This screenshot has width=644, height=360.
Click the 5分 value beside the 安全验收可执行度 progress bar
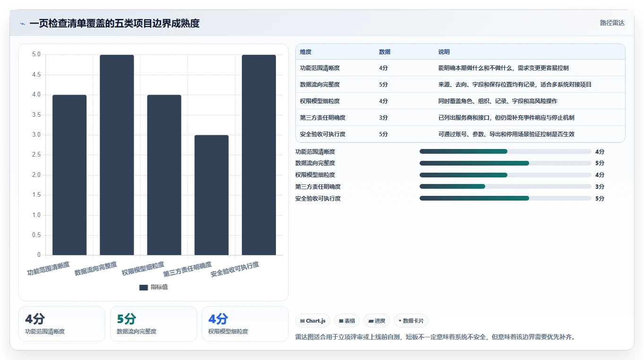[600, 199]
